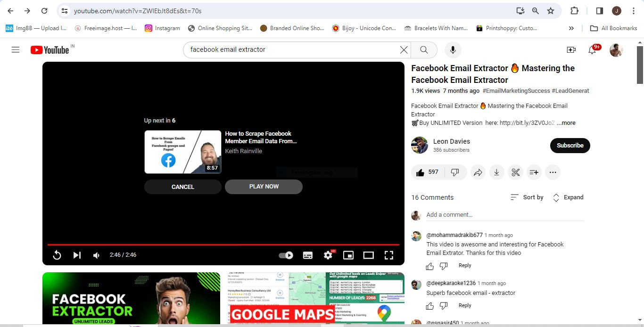Open Online Shopping Site bookmark
644x327 pixels.
point(220,28)
